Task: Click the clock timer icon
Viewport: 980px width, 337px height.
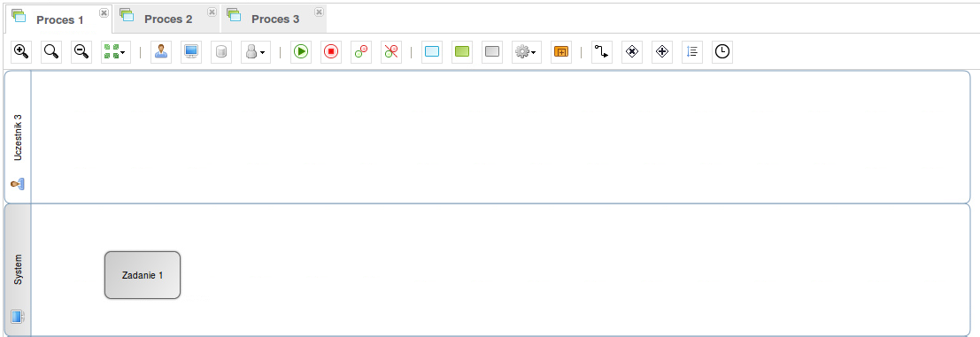Action: point(722,52)
